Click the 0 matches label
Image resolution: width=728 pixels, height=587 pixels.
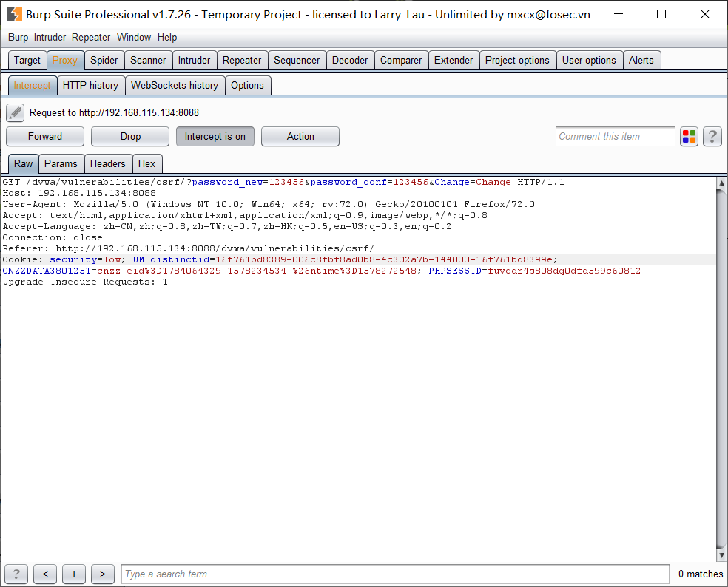[x=700, y=574]
